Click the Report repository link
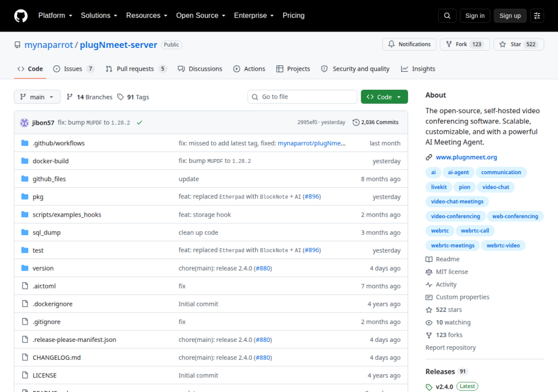This screenshot has width=558, height=392. click(x=451, y=347)
